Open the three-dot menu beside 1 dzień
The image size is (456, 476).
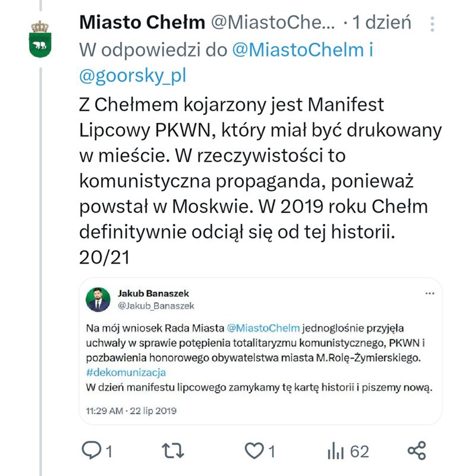coord(432,24)
